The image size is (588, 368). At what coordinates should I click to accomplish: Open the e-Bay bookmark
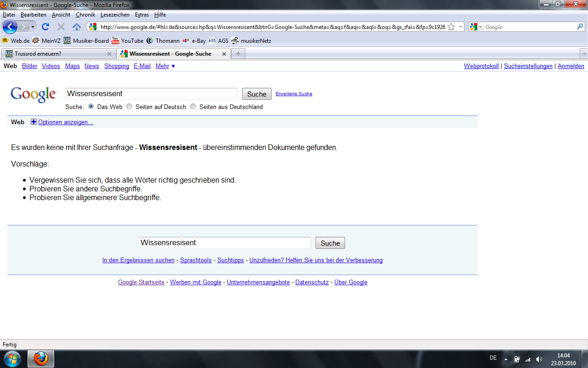(x=194, y=40)
